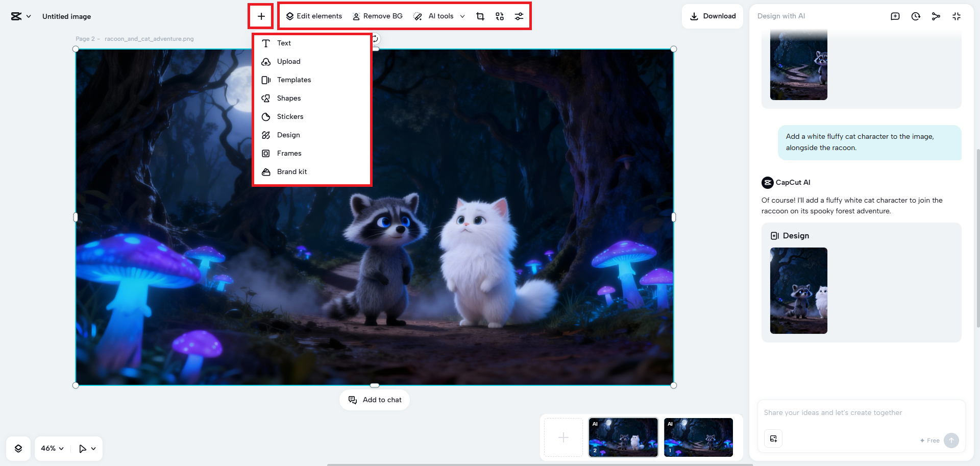Add a new blank page
The height and width of the screenshot is (466, 980).
point(563,437)
